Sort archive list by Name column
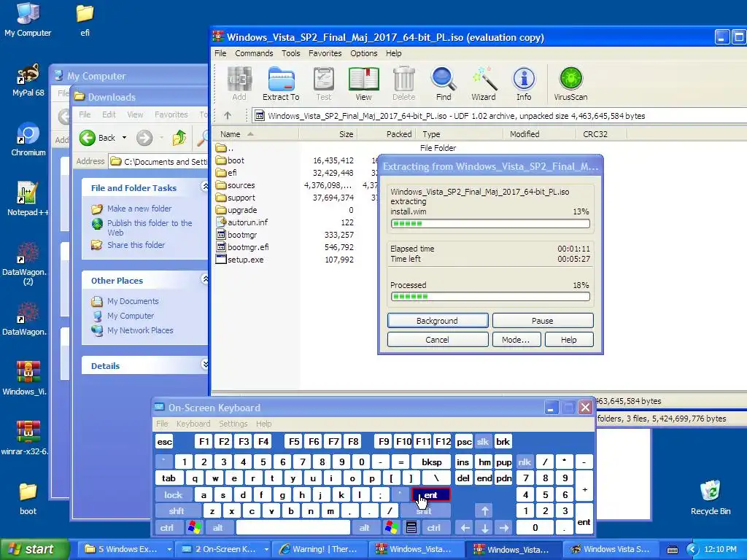This screenshot has height=560, width=747. pyautogui.click(x=255, y=134)
